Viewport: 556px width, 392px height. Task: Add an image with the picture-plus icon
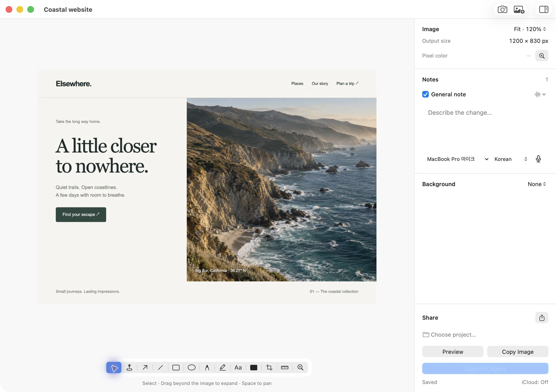point(519,10)
